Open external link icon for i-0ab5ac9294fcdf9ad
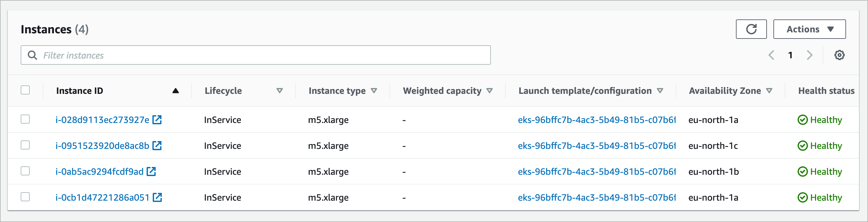This screenshot has width=868, height=222. 151,172
